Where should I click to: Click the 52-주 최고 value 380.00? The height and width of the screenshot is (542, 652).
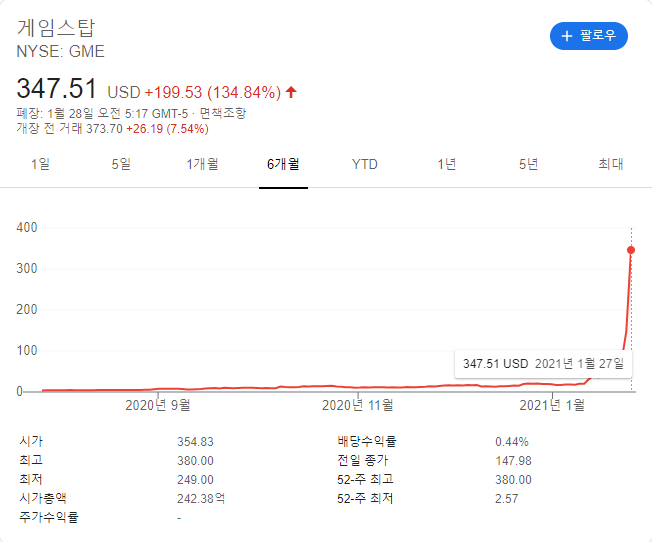click(513, 480)
